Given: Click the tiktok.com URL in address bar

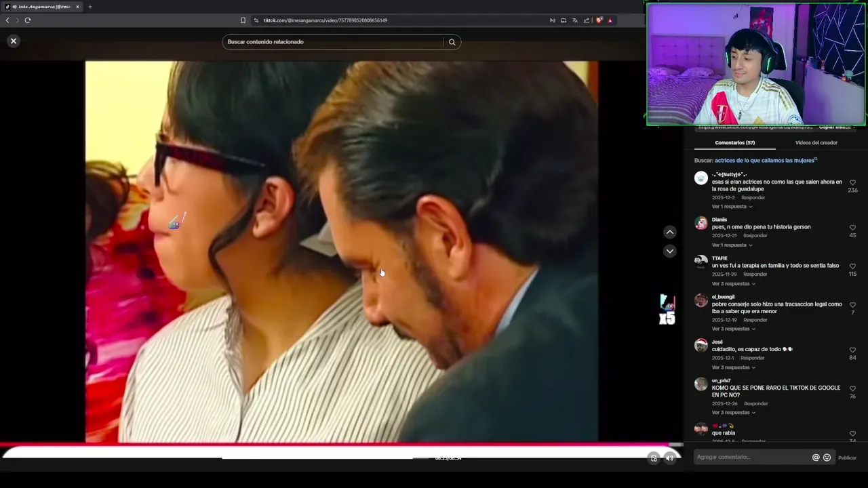Looking at the screenshot, I should click(x=325, y=20).
